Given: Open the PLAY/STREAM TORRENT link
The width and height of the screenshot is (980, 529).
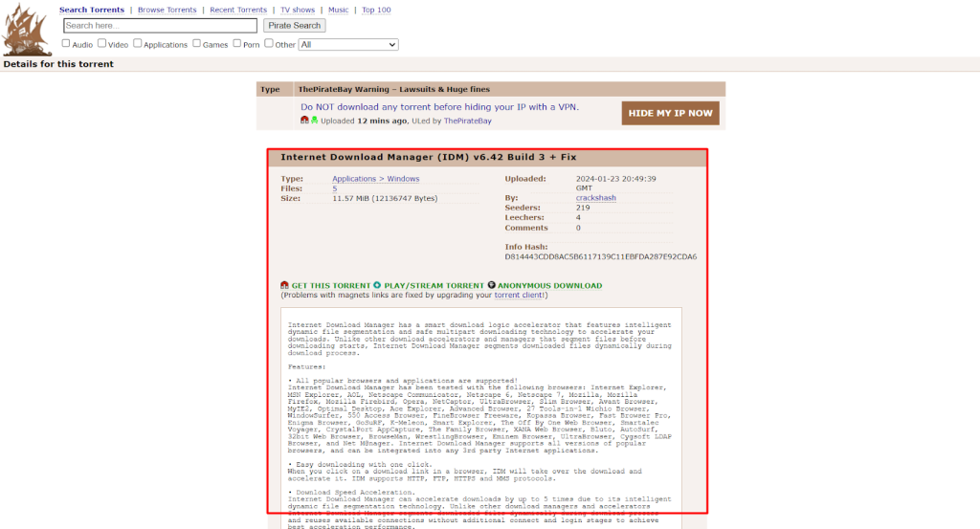Looking at the screenshot, I should (434, 285).
